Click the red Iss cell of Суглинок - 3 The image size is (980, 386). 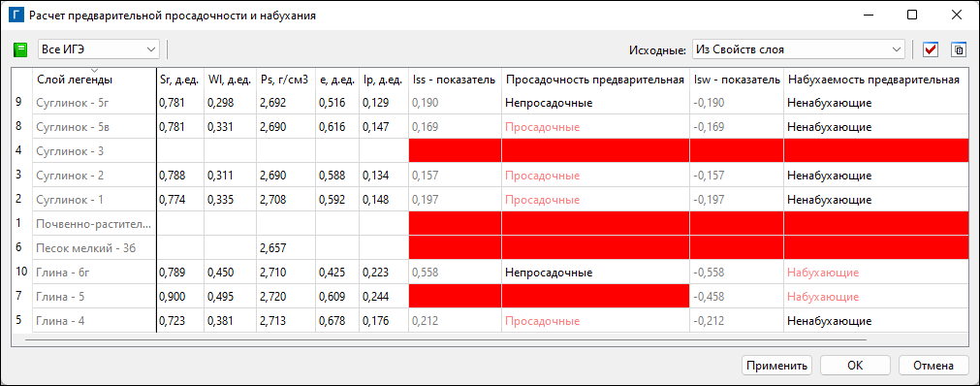coord(455,150)
